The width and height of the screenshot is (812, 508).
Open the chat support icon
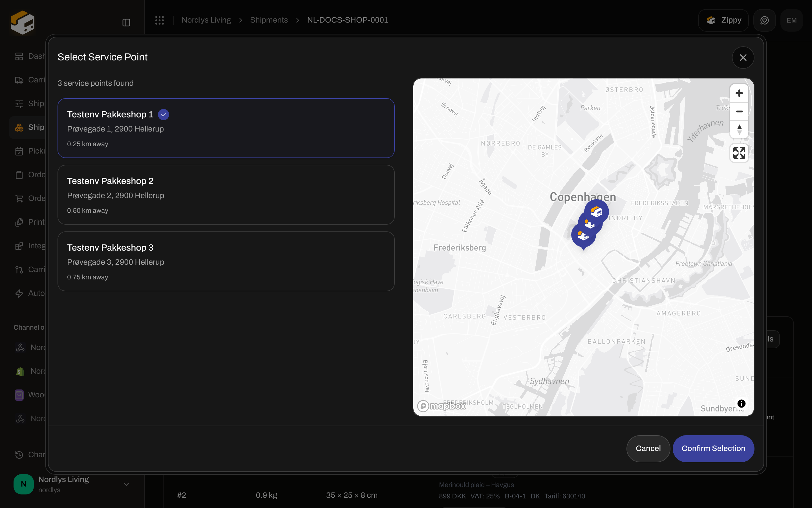tap(764, 21)
